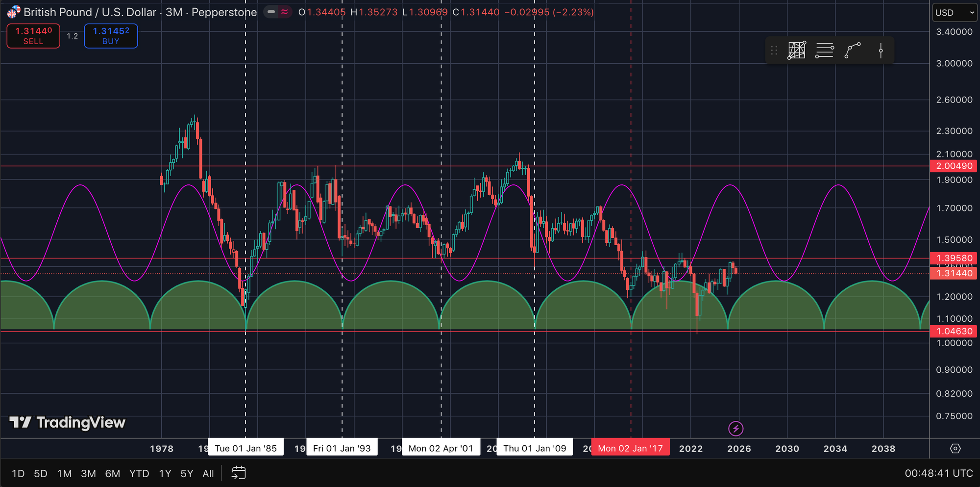Toggle the gray dash status pill

click(271, 12)
